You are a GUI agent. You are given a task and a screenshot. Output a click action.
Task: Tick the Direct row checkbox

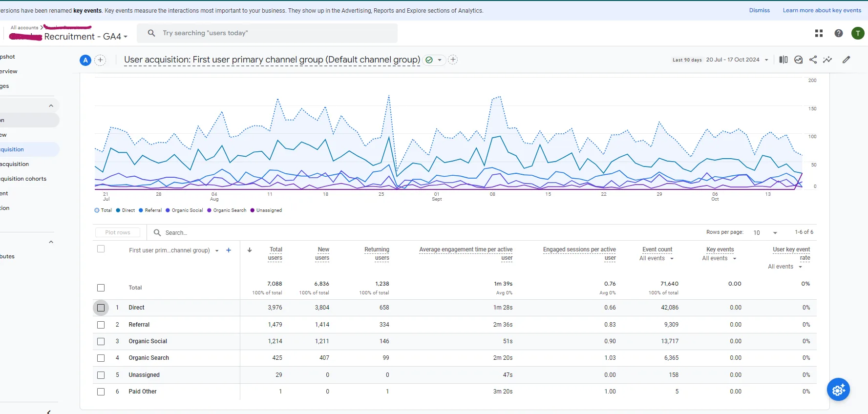(x=101, y=308)
